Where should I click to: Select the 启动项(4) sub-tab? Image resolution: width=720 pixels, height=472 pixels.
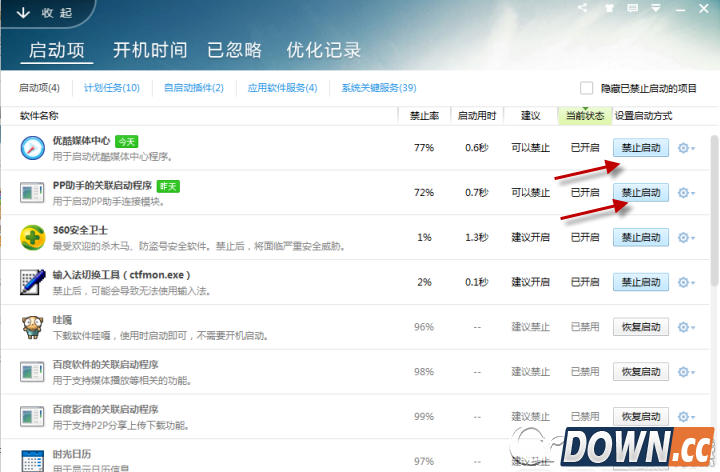click(x=39, y=88)
